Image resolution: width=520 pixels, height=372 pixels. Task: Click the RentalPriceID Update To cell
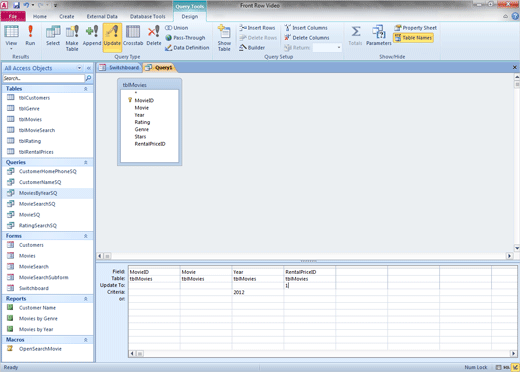309,286
